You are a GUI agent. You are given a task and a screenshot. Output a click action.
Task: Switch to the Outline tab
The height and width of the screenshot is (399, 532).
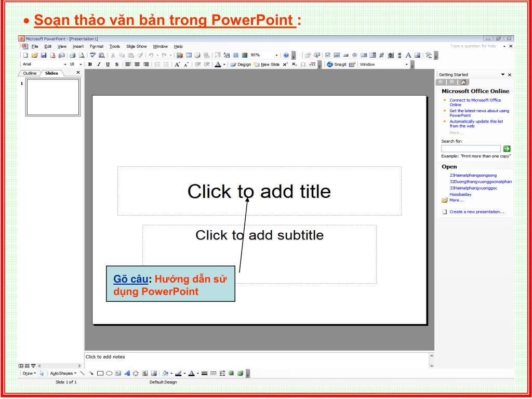(30, 73)
